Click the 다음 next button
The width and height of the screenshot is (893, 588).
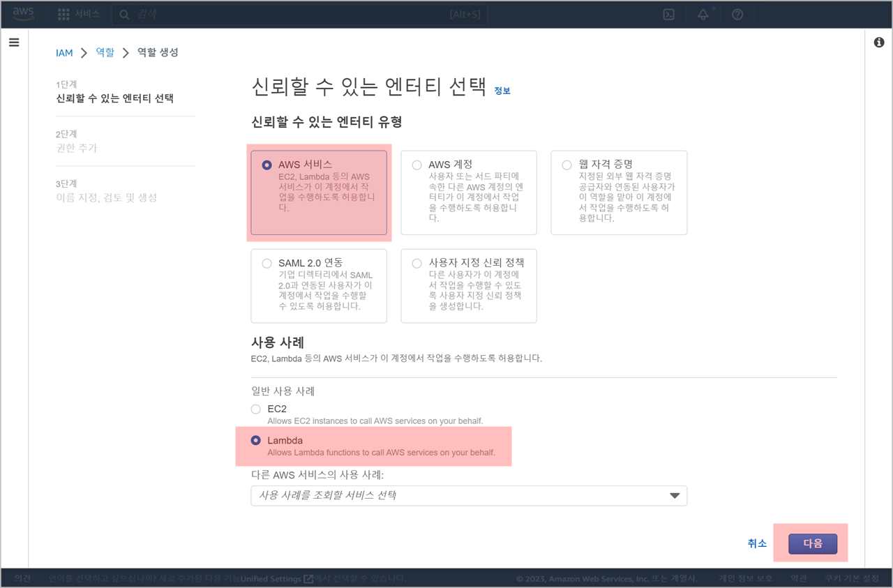813,543
